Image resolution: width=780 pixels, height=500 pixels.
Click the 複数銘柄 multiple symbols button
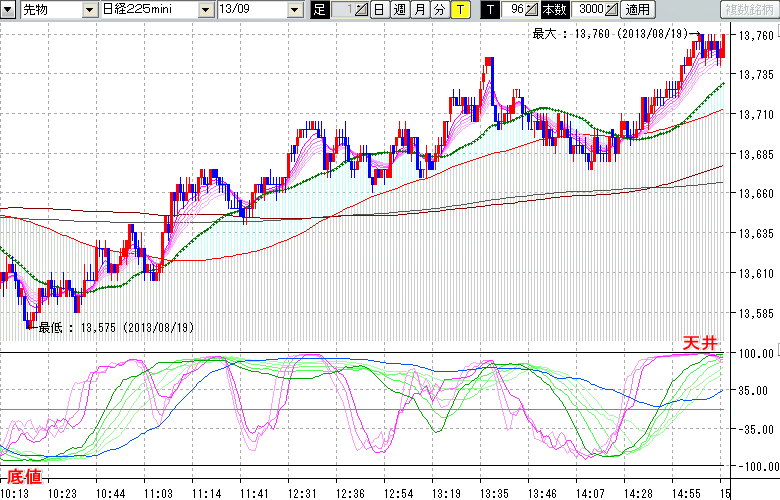[747, 9]
